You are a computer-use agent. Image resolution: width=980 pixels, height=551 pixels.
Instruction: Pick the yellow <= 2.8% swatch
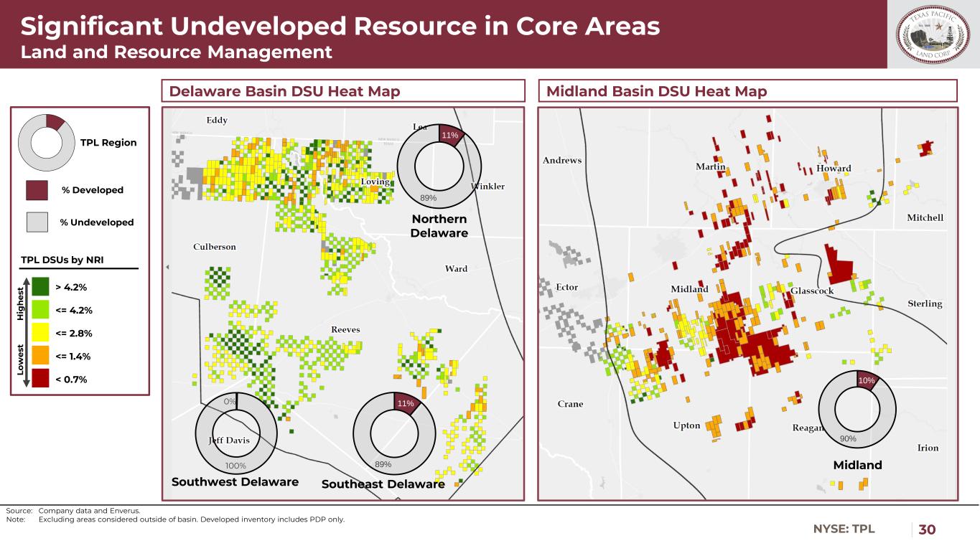[x=40, y=334]
